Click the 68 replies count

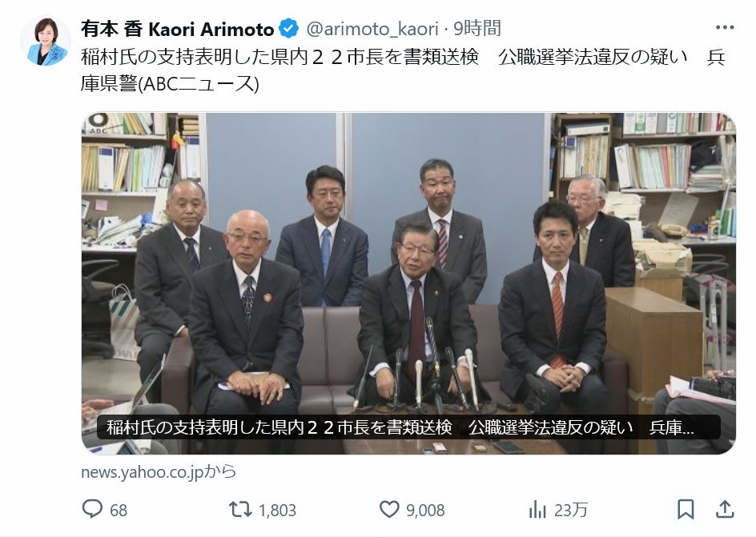click(119, 510)
